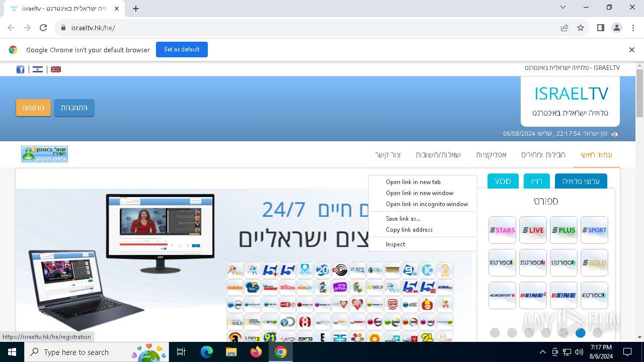Reload the page in Chrome
This screenshot has width=644, height=362.
[43, 28]
